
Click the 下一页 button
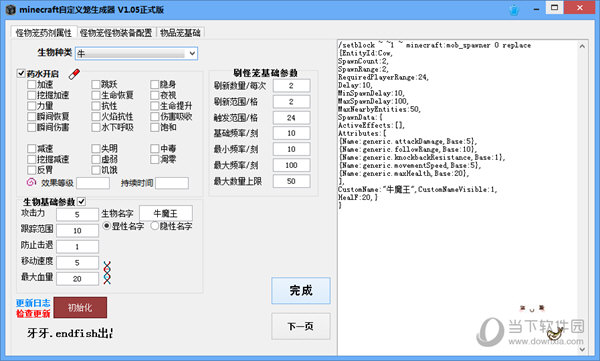(x=301, y=326)
